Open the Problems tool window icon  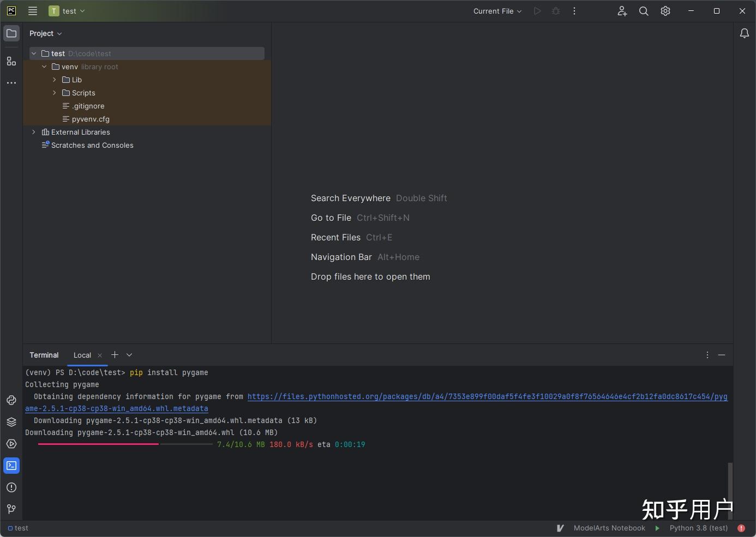(x=11, y=487)
